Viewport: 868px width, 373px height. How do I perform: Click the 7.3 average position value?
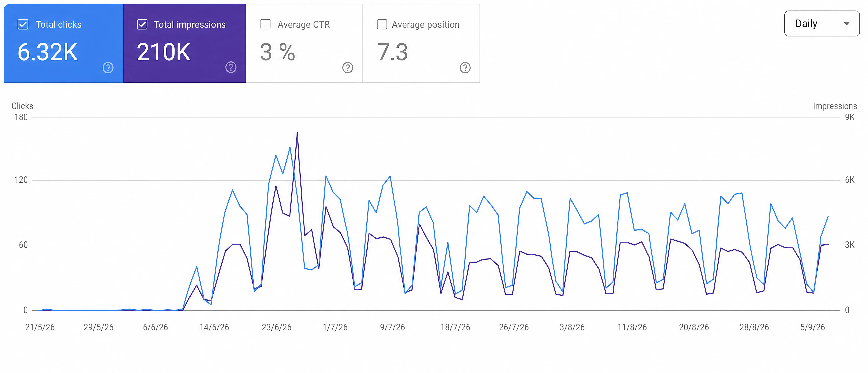click(x=392, y=52)
